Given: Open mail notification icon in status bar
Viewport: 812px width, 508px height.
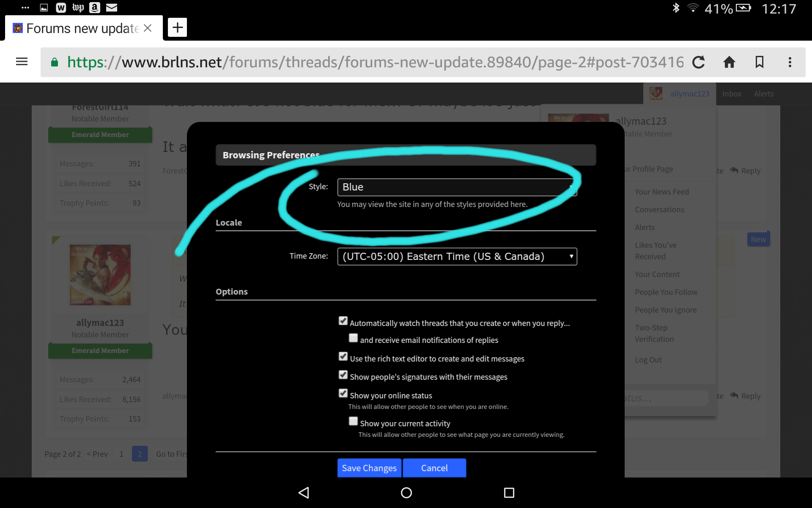Looking at the screenshot, I should point(112,8).
